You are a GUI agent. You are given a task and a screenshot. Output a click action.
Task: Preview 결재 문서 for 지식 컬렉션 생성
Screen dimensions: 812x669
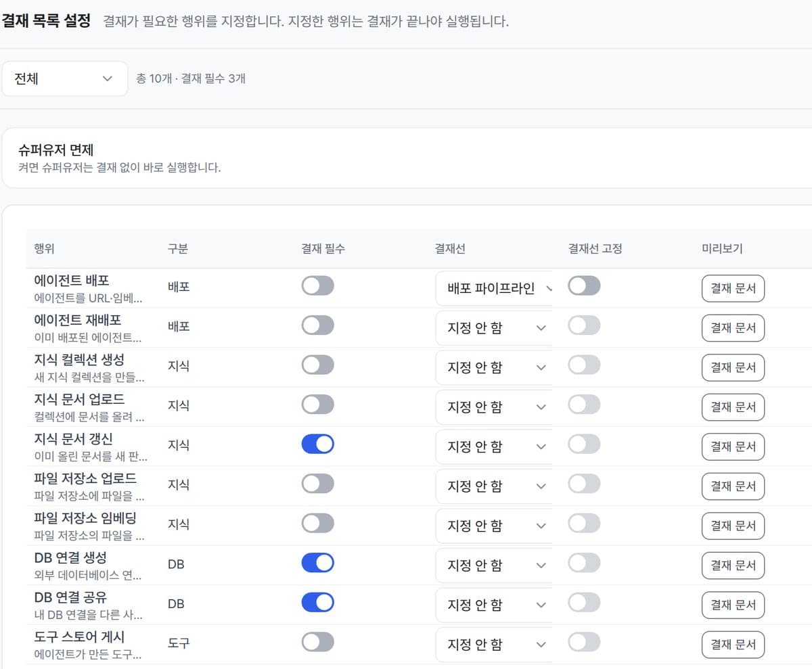point(733,367)
